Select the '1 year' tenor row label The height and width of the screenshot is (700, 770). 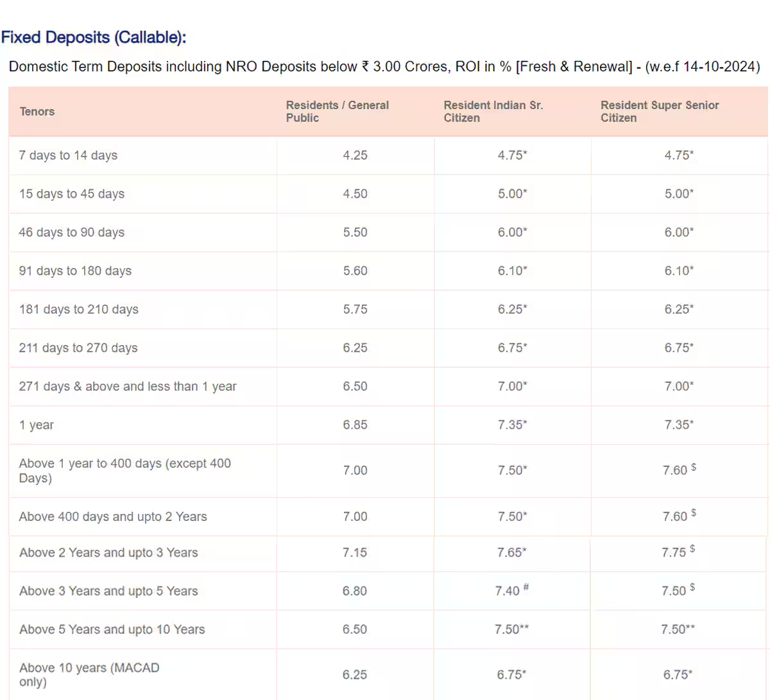click(37, 425)
